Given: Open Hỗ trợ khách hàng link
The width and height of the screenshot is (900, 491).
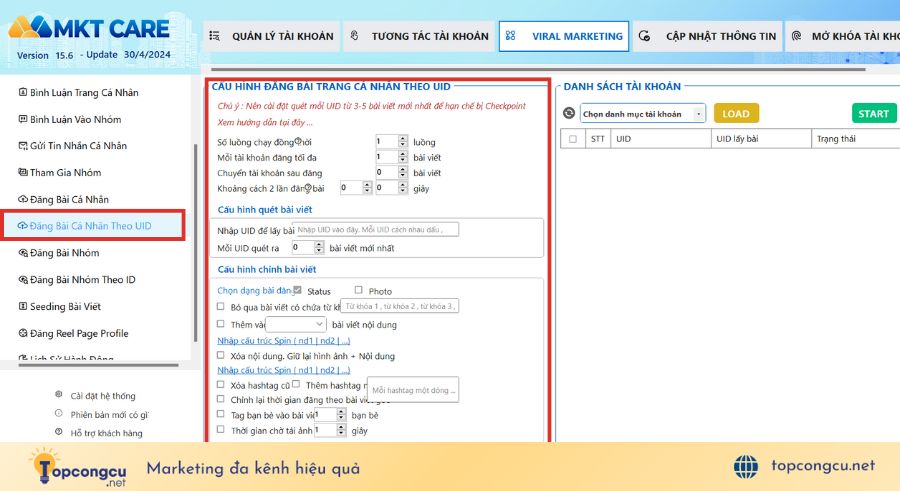Looking at the screenshot, I should tap(106, 433).
